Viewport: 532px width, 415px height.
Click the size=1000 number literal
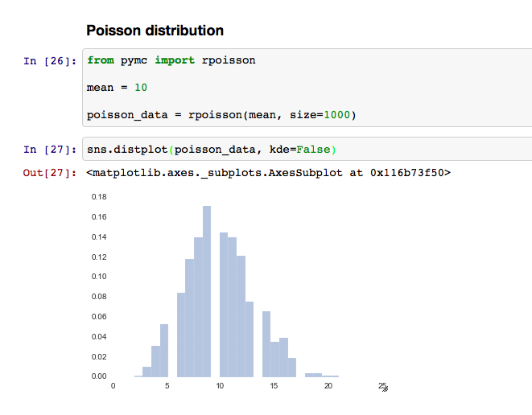pos(336,115)
